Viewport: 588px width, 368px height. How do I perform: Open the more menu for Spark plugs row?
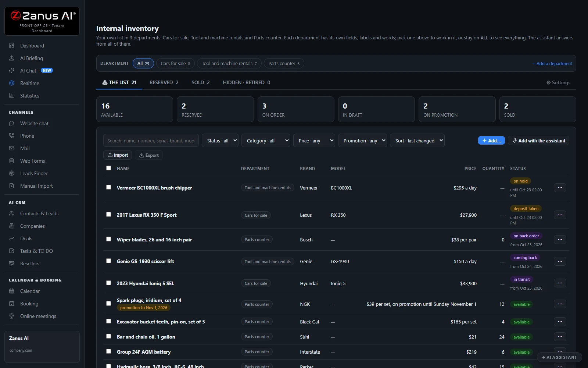(x=560, y=304)
